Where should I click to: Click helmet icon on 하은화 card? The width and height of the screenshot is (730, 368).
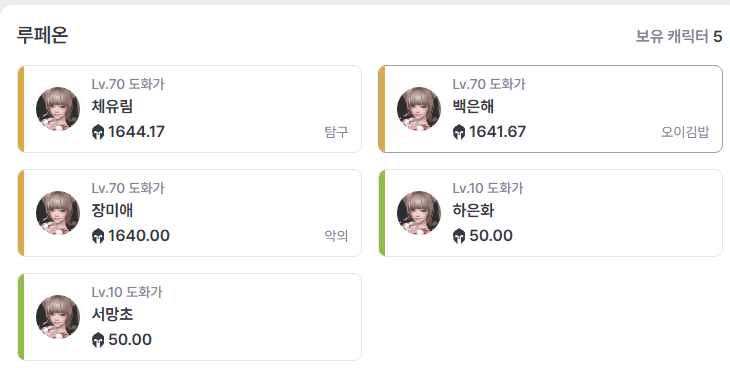[459, 236]
